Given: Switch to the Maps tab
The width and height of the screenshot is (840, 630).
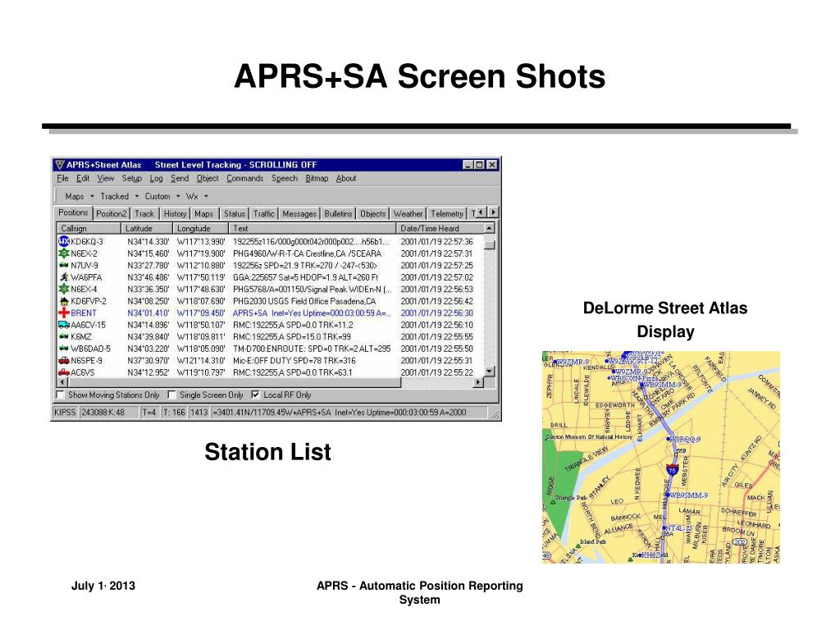Looking at the screenshot, I should (x=203, y=214).
